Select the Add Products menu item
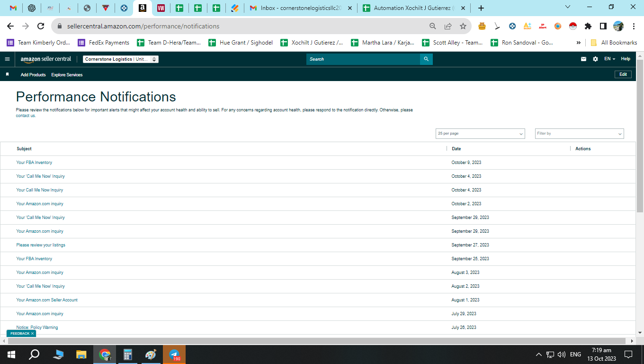Screen dimensions: 644x364 pyautogui.click(x=33, y=75)
